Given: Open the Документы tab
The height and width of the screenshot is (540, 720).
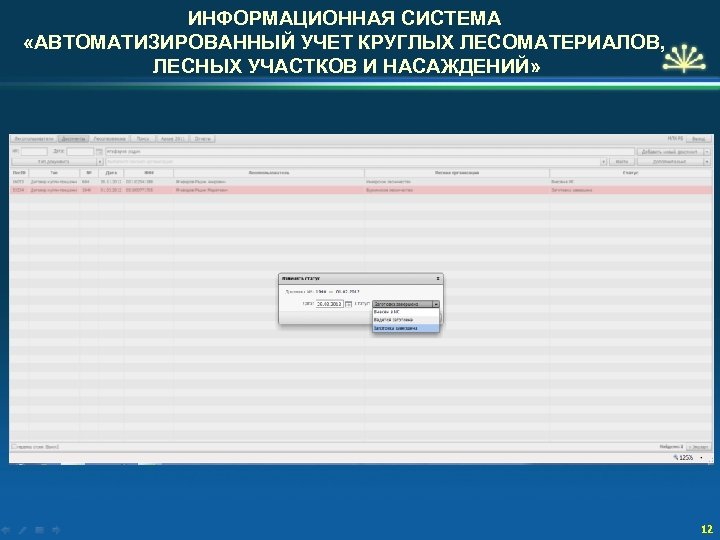Looking at the screenshot, I should click(73, 139).
